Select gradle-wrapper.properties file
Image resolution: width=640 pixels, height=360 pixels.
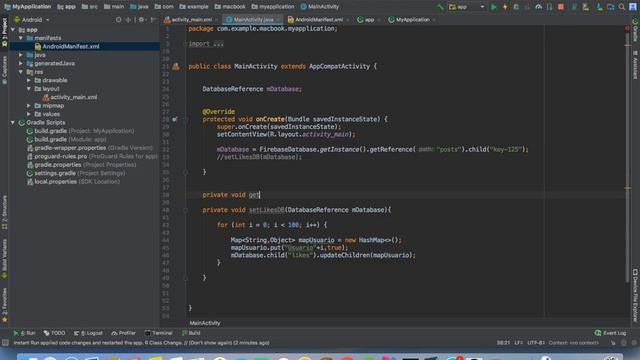click(x=90, y=148)
